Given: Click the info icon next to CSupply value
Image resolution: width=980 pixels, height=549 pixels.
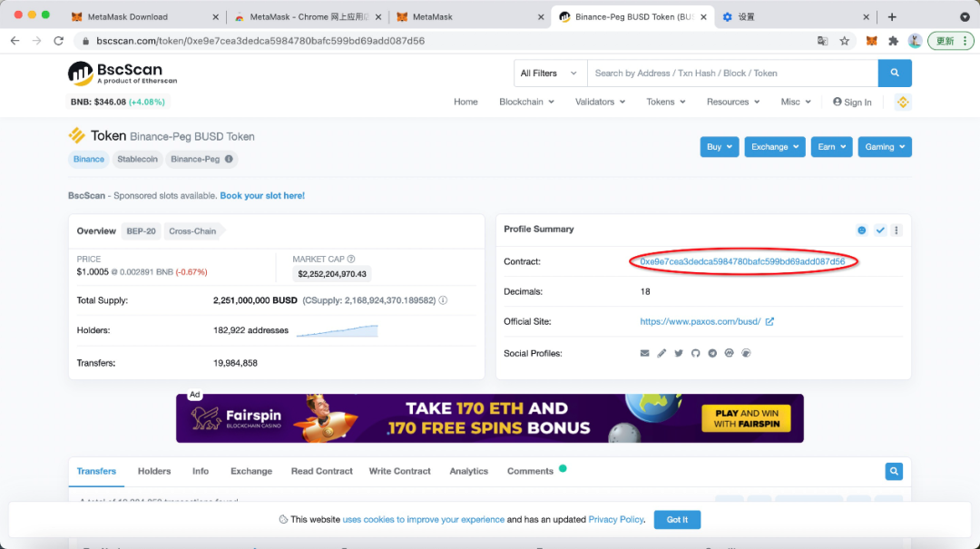Looking at the screenshot, I should tap(443, 300).
